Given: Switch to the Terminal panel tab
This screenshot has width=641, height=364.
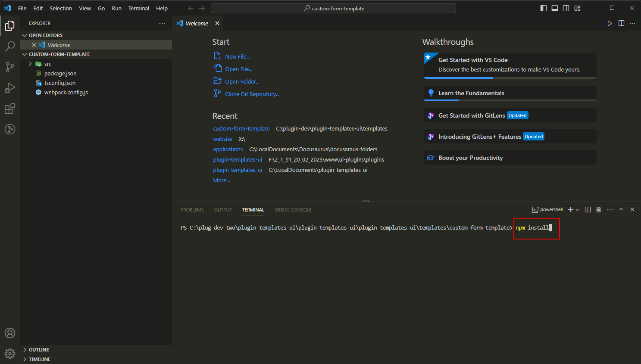Looking at the screenshot, I should coord(253,210).
